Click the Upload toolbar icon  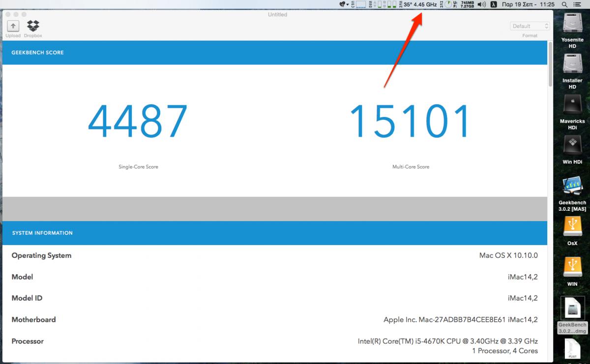[13, 26]
